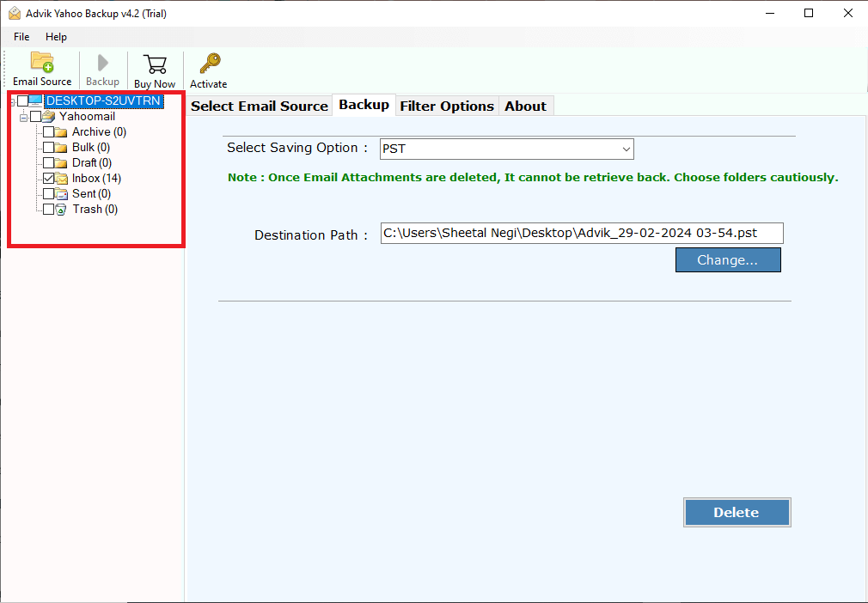Switch to Select Email Source tab

pos(259,106)
